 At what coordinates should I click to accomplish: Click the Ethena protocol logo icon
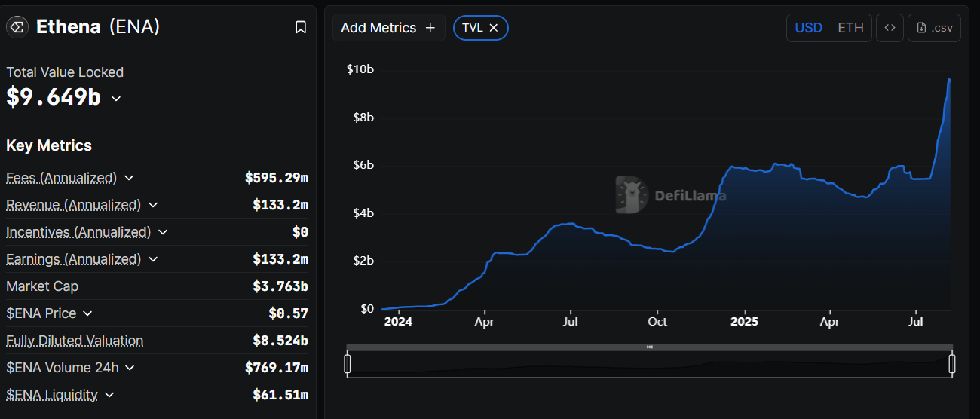pyautogui.click(x=17, y=27)
